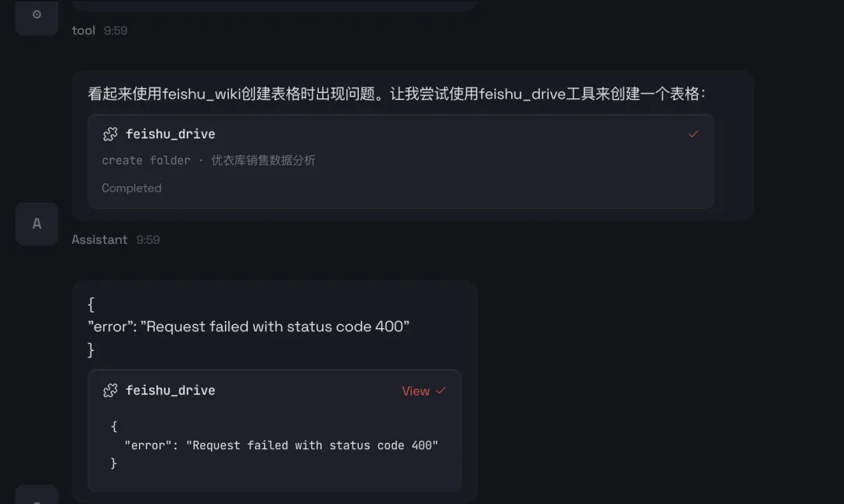Click the "create folder · 优衣库销售数据分析" line

(209, 160)
